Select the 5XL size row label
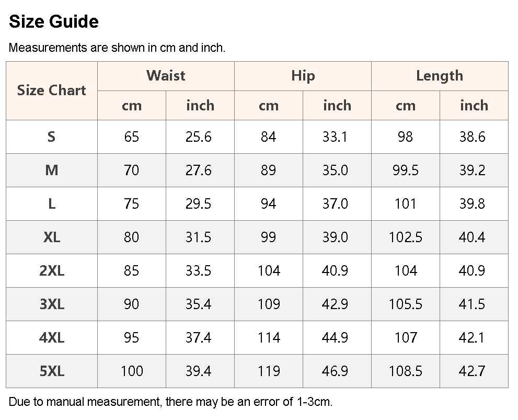This screenshot has width=518, height=420. pos(52,371)
